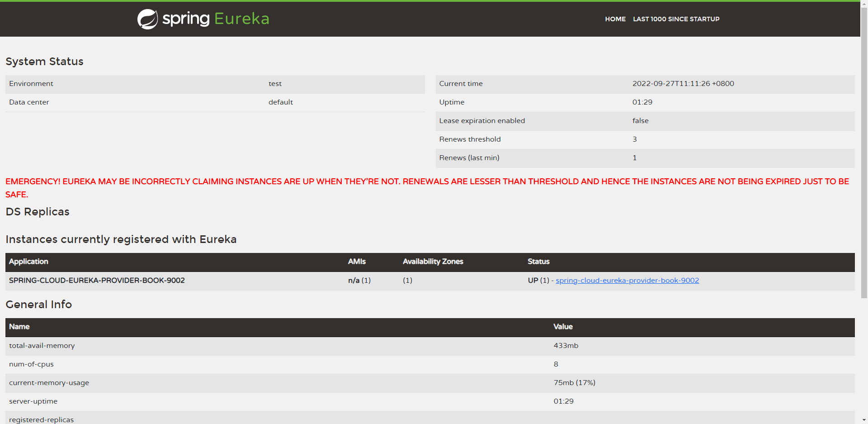Viewport: 868px width, 424px height.
Task: Click the AMIs column header
Action: click(x=357, y=262)
